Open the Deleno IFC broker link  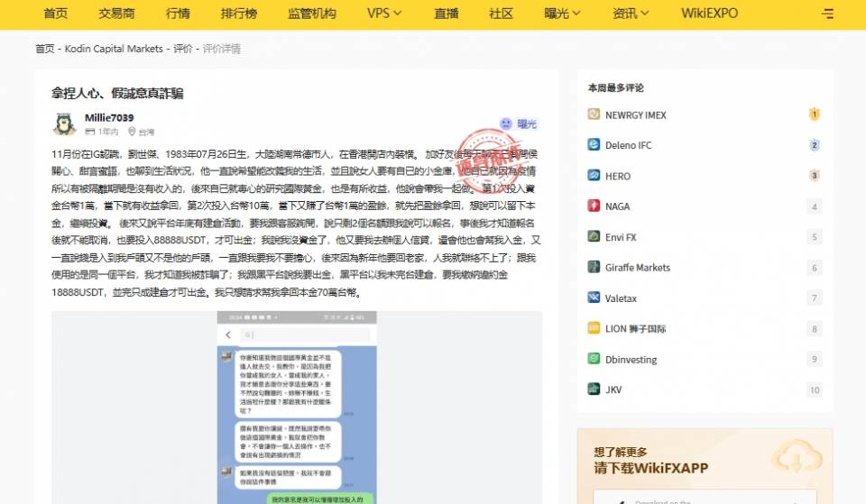(x=629, y=145)
